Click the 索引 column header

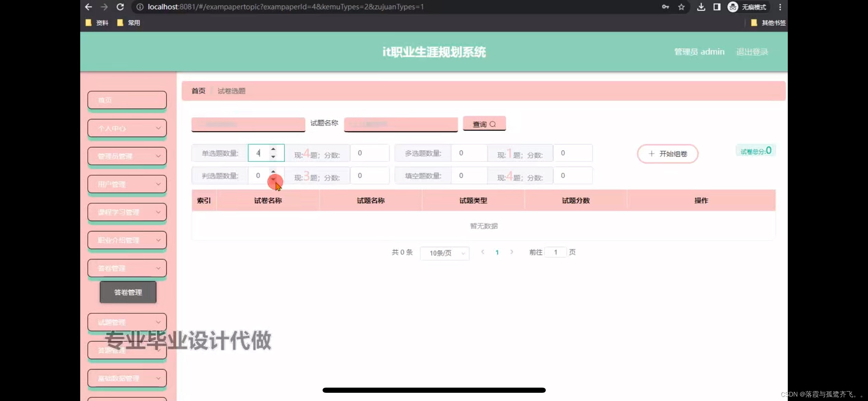click(204, 200)
